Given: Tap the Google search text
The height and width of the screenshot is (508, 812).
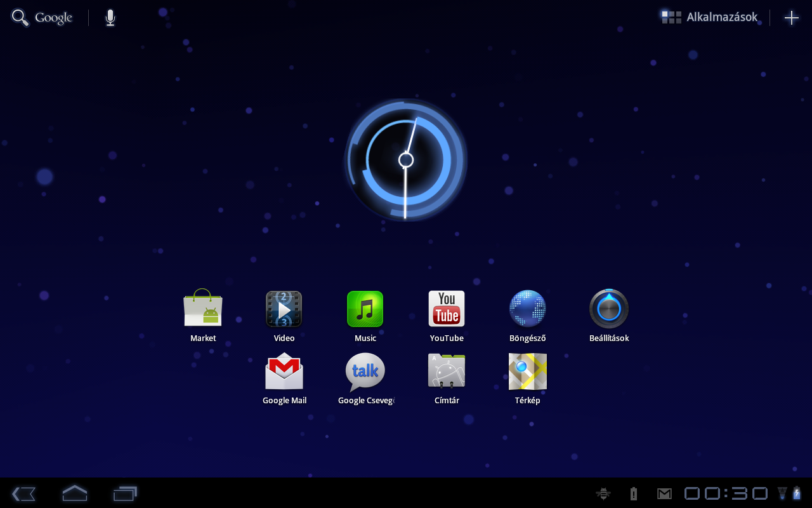Looking at the screenshot, I should click(x=53, y=18).
